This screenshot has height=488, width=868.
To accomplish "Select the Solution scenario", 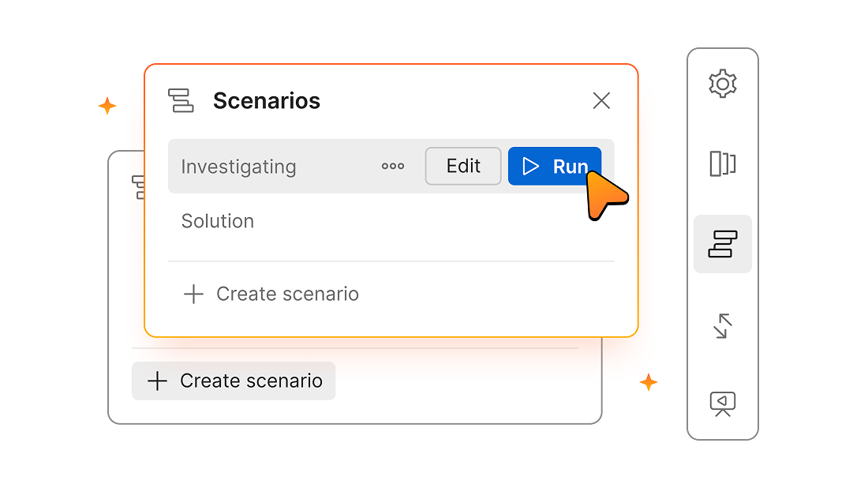I will (218, 221).
